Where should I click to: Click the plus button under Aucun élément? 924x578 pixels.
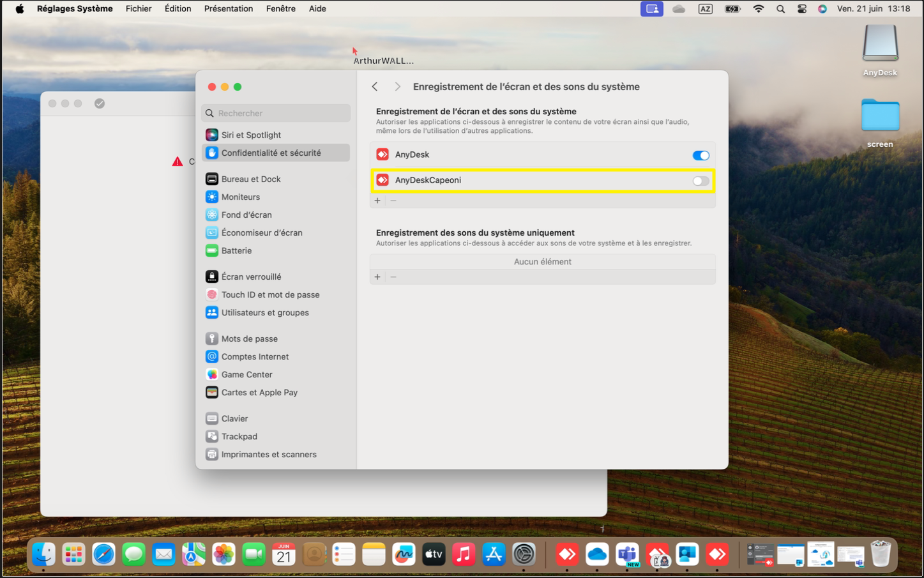tap(377, 277)
